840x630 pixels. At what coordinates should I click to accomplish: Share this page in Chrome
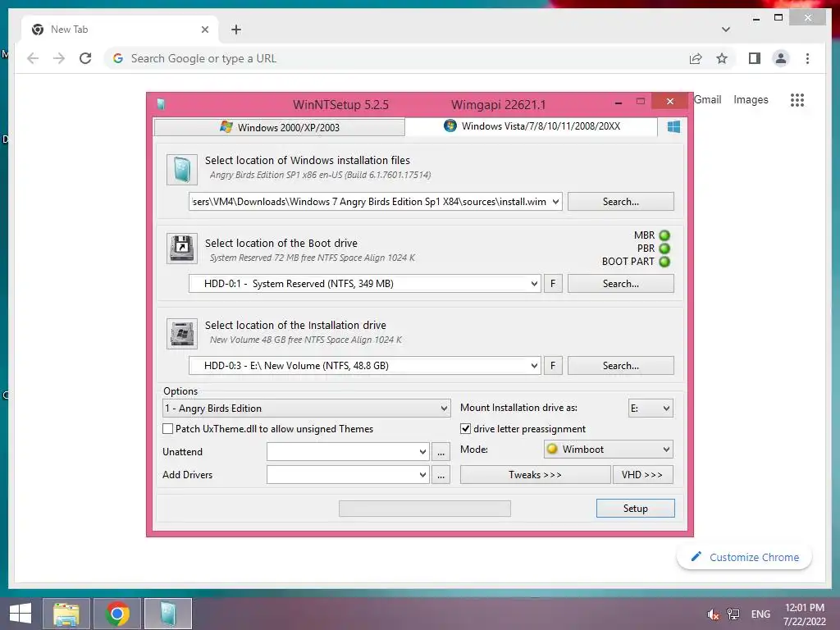tap(696, 58)
